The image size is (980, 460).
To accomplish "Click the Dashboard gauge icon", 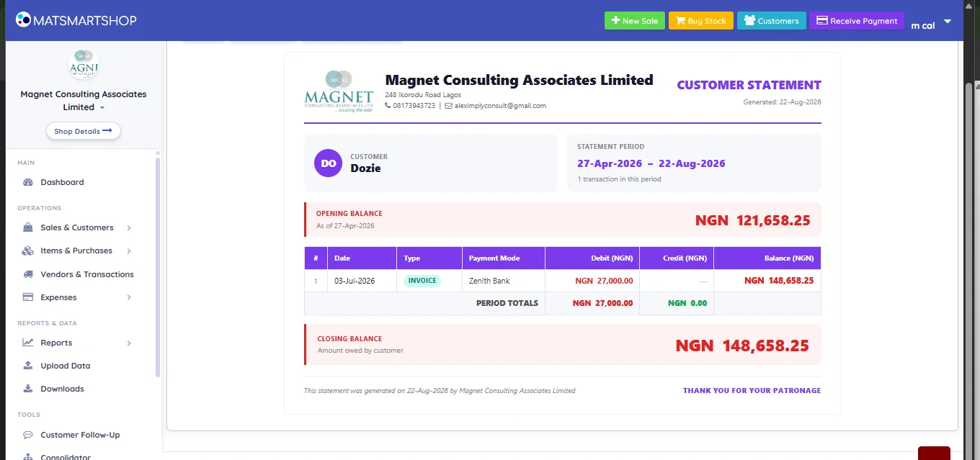I will tap(28, 182).
